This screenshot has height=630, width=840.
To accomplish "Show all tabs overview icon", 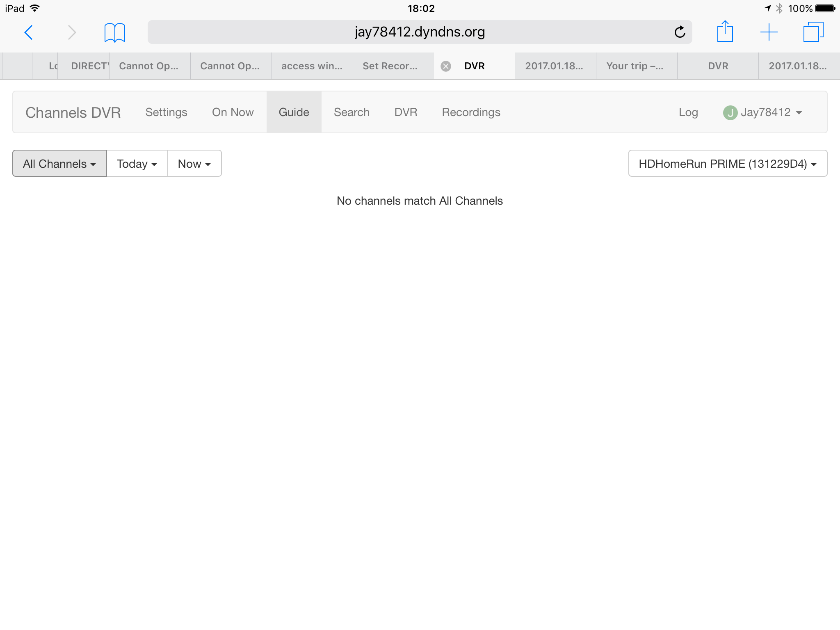I will tap(813, 32).
